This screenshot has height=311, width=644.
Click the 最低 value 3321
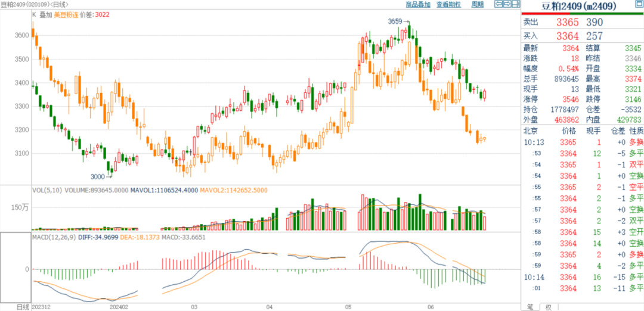[x=631, y=89]
